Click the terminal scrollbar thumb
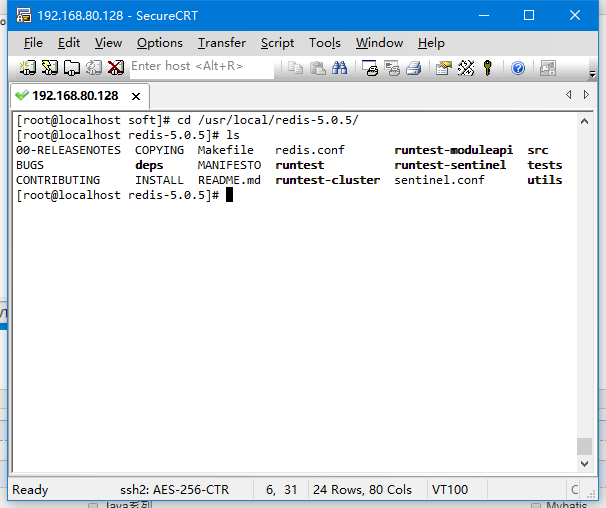The image size is (606, 508). (584, 447)
